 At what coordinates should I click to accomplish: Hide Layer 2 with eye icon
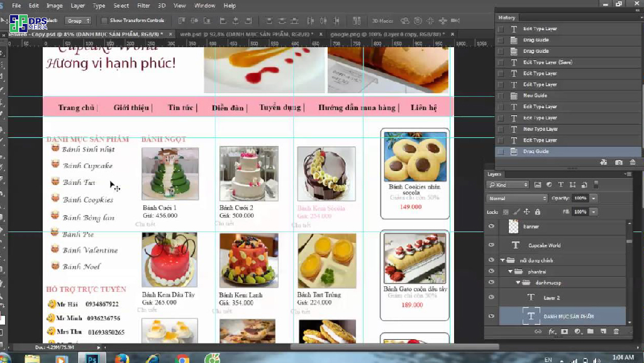(491, 298)
